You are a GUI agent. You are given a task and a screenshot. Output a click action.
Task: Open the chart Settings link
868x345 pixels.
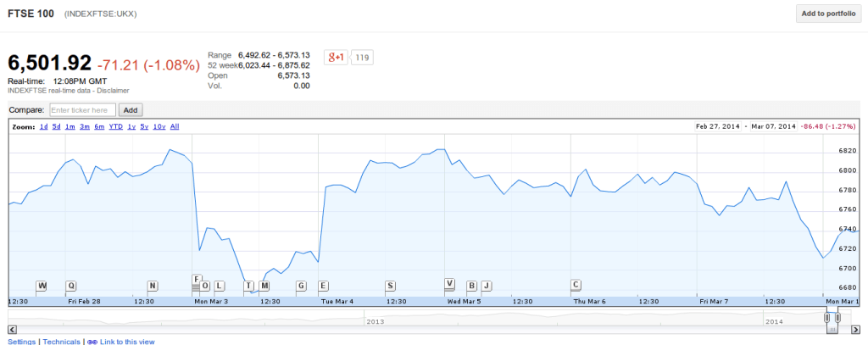[21, 342]
